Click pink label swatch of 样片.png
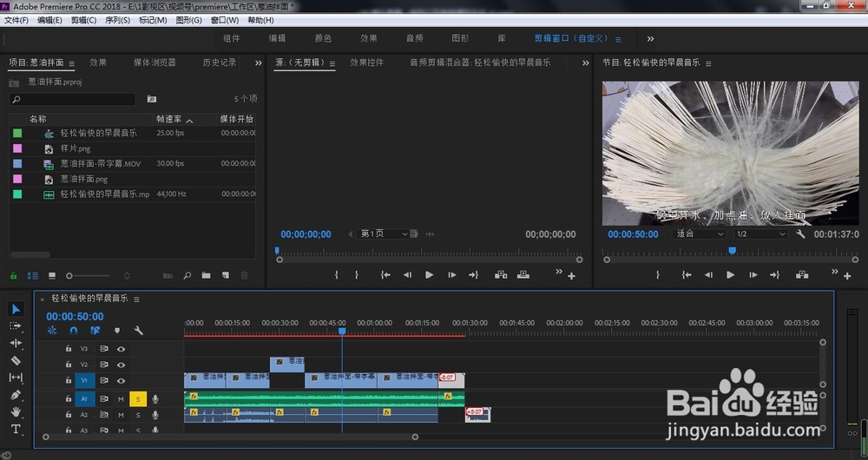This screenshot has height=460, width=868. (17, 148)
